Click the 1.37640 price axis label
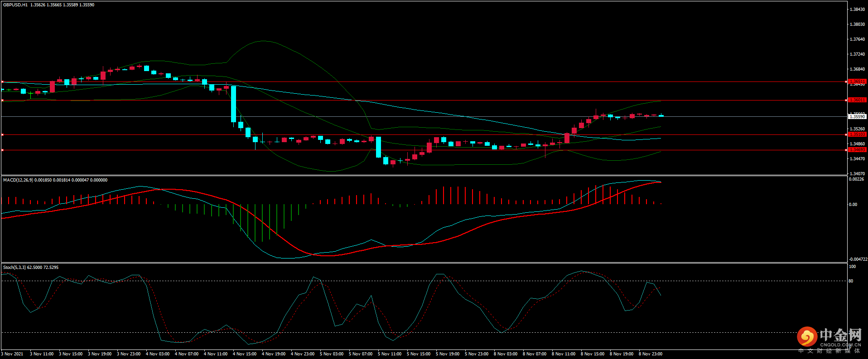This screenshot has width=868, height=359. [x=857, y=39]
